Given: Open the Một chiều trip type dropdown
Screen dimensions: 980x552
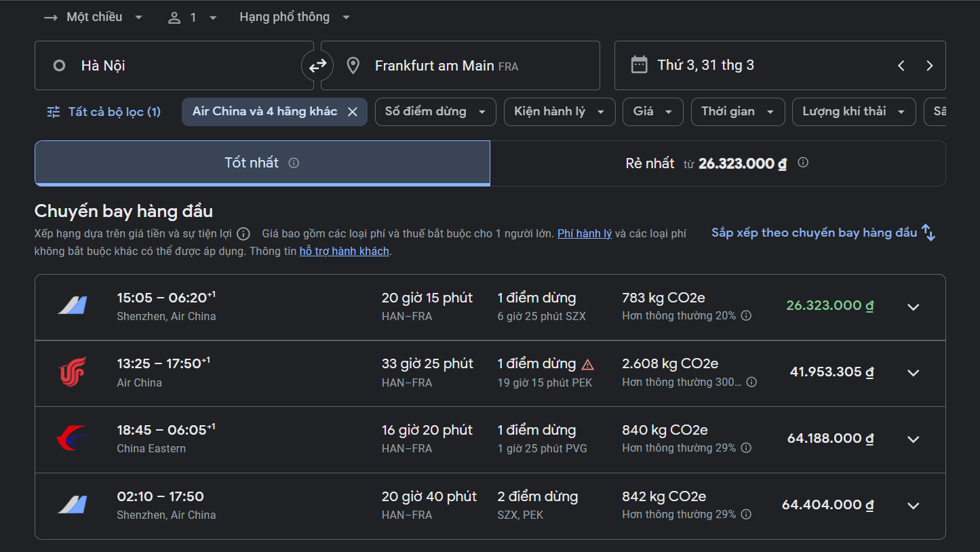Looking at the screenshot, I should pos(94,18).
